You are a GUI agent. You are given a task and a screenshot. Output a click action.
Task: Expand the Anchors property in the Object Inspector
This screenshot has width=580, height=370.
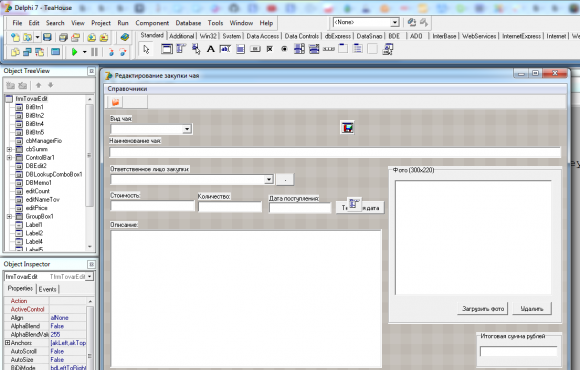coord(7,343)
